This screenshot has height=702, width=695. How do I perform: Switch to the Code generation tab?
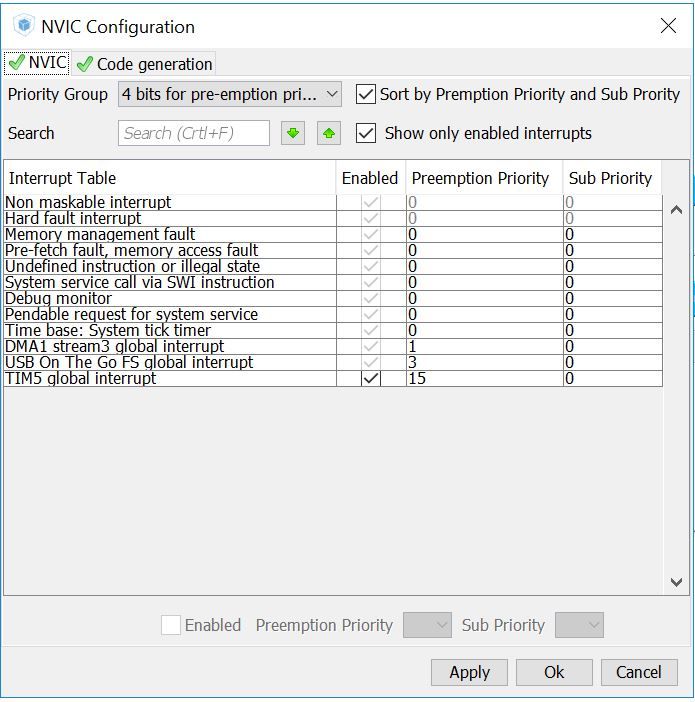144,64
